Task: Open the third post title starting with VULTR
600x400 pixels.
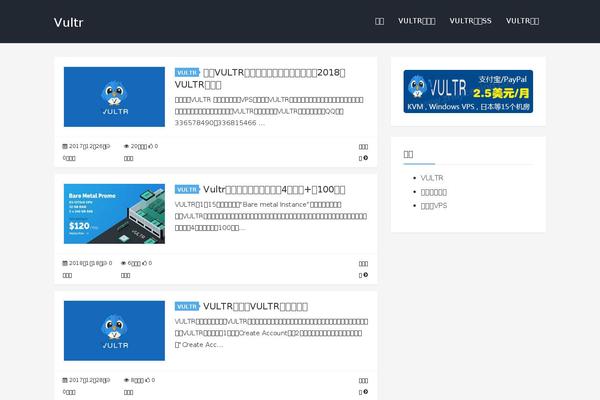Action: [255, 306]
